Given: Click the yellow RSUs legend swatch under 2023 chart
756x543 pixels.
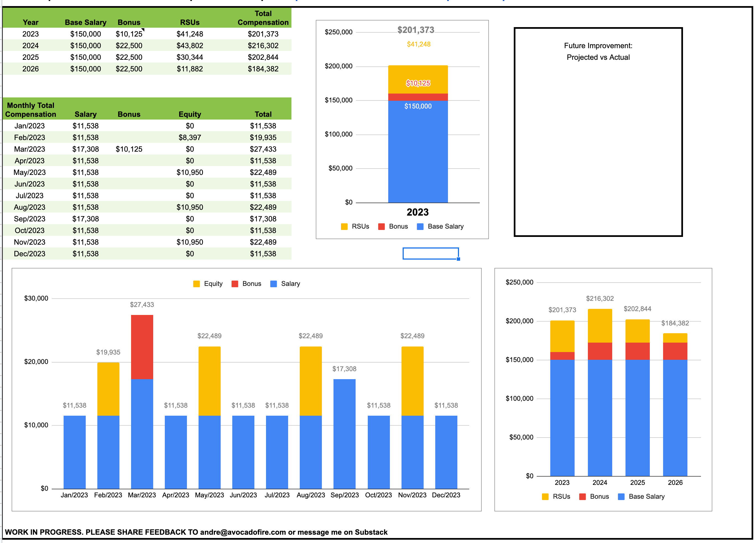Looking at the screenshot, I should point(344,226).
